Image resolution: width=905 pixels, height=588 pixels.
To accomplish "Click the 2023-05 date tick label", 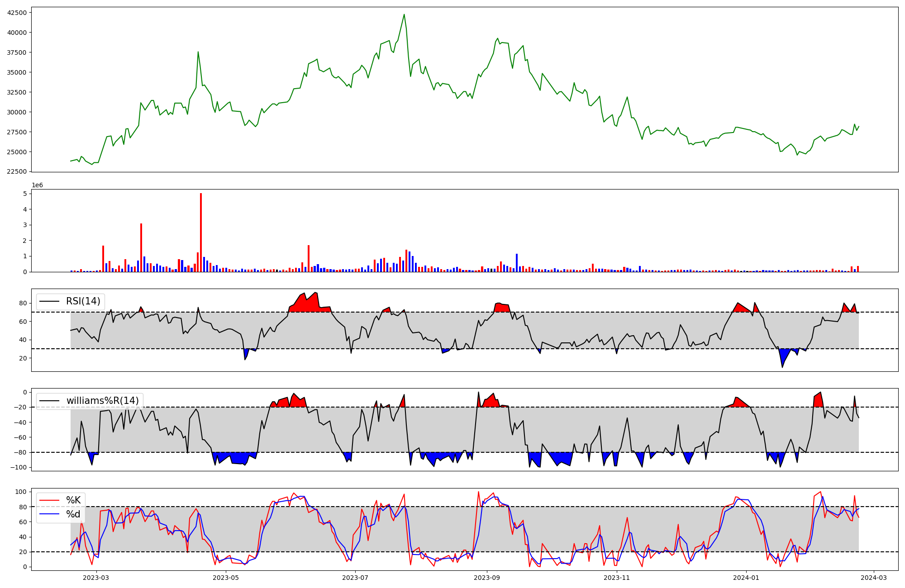I will (x=225, y=578).
